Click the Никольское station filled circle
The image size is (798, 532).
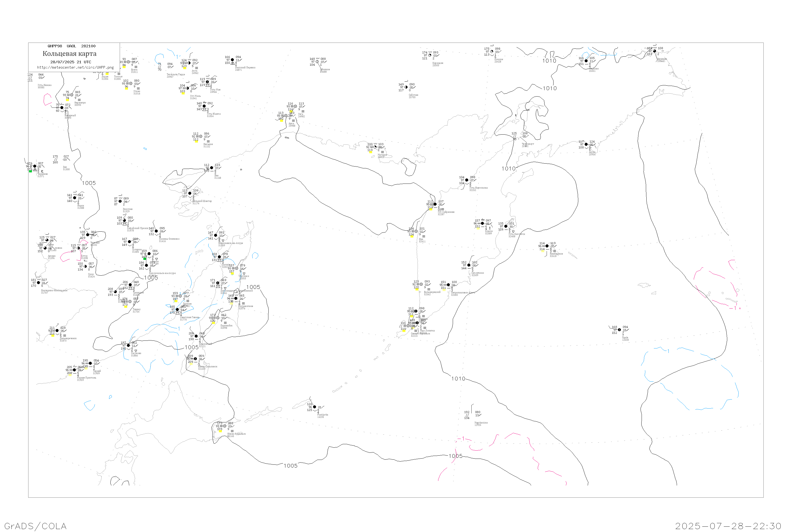click(x=547, y=246)
